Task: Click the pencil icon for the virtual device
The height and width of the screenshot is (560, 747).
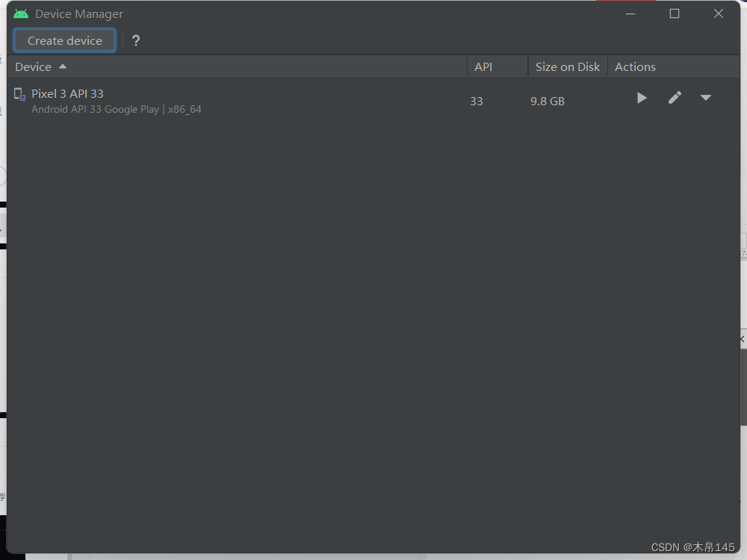Action: (675, 97)
